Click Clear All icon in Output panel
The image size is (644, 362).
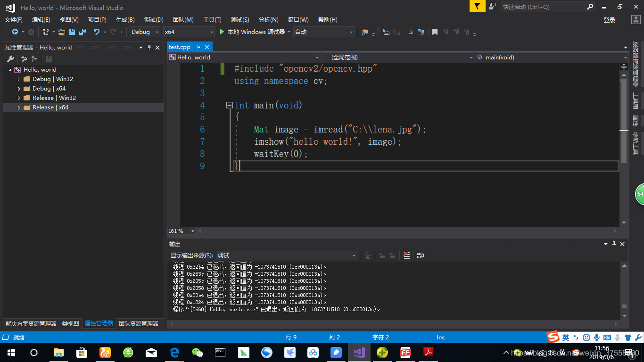tap(407, 255)
